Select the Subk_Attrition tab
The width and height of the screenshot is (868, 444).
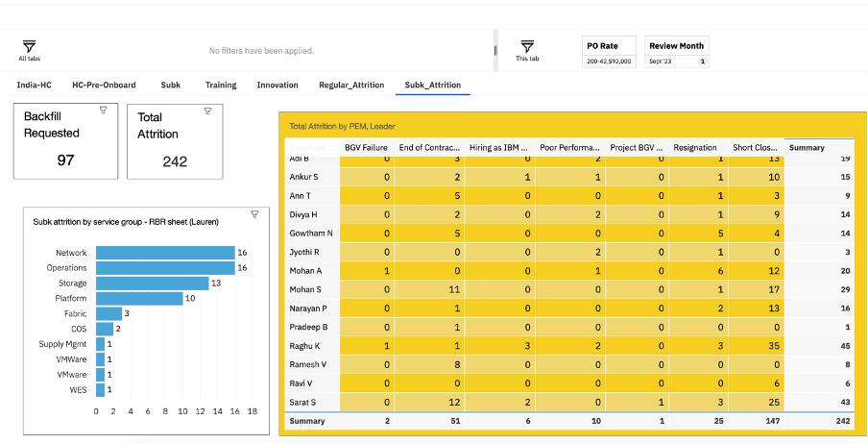click(433, 85)
